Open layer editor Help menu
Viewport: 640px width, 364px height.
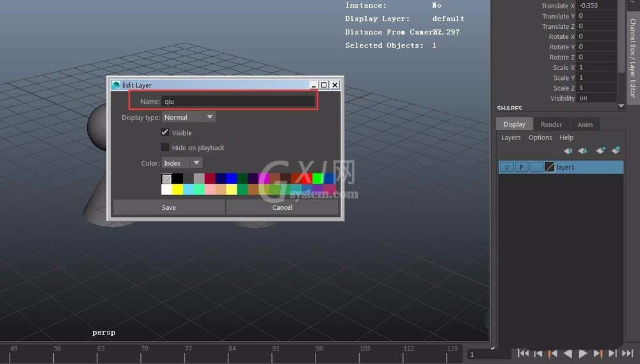coord(566,138)
